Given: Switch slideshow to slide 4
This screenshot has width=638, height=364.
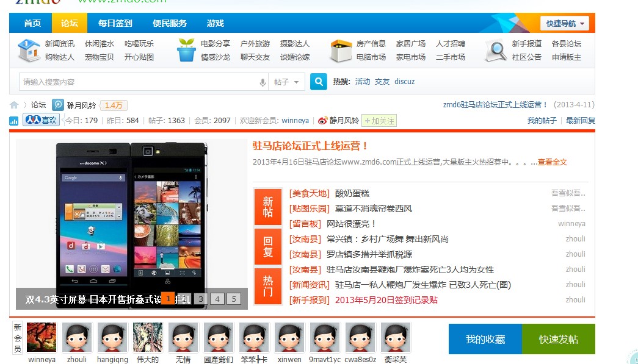Looking at the screenshot, I should [x=217, y=299].
